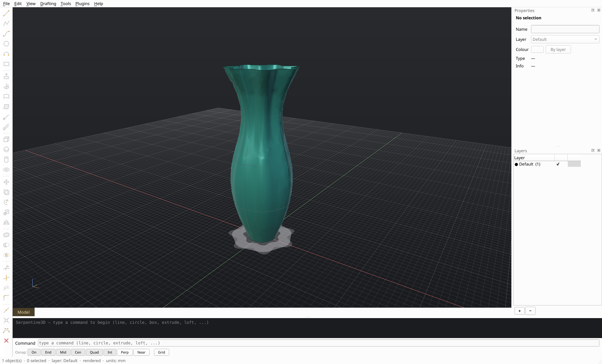Toggle Quad object snap
The image size is (602, 364).
(94, 352)
